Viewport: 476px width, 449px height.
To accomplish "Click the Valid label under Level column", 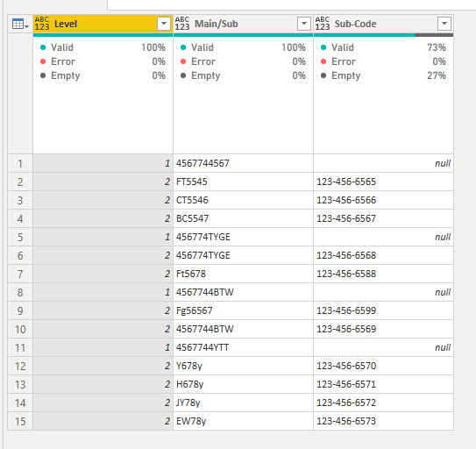I will click(62, 47).
